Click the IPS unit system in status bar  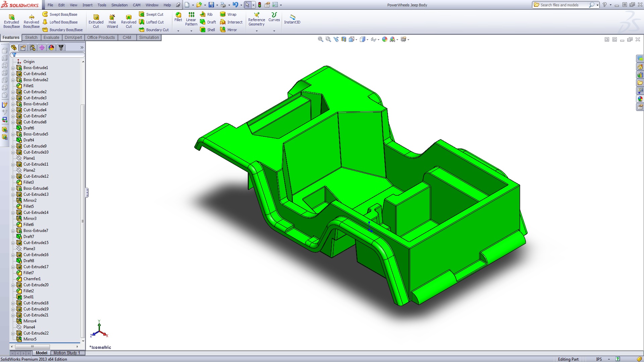[x=599, y=359]
